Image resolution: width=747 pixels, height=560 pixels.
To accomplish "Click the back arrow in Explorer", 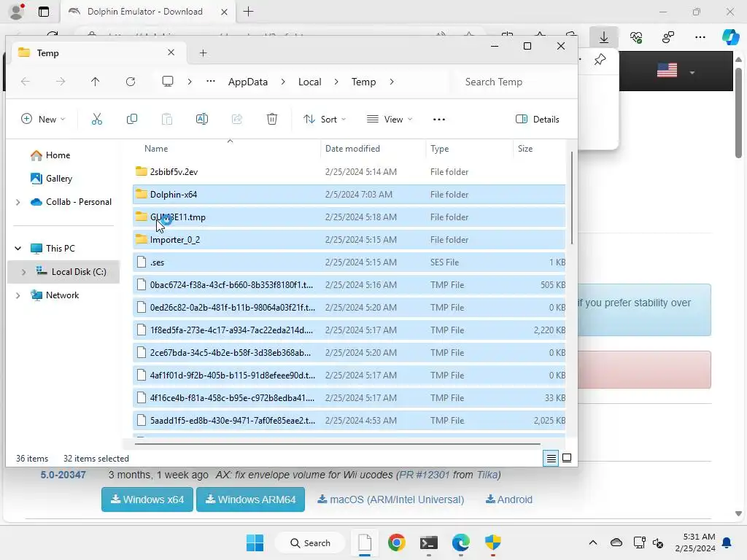I will click(26, 82).
